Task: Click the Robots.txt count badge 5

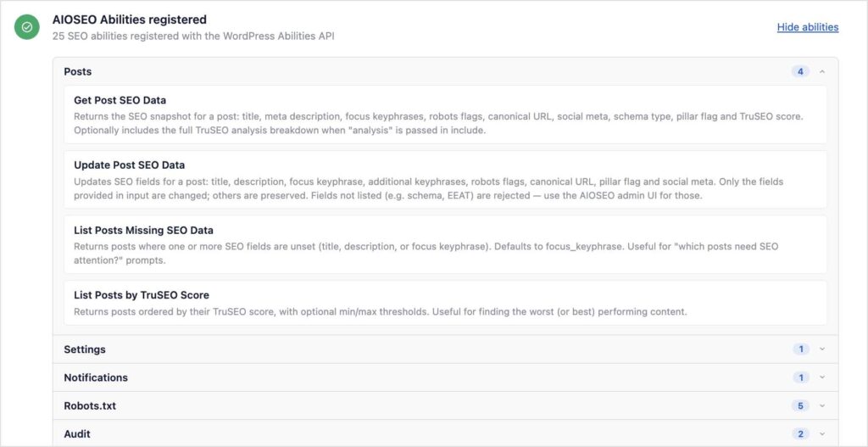Action: click(800, 406)
